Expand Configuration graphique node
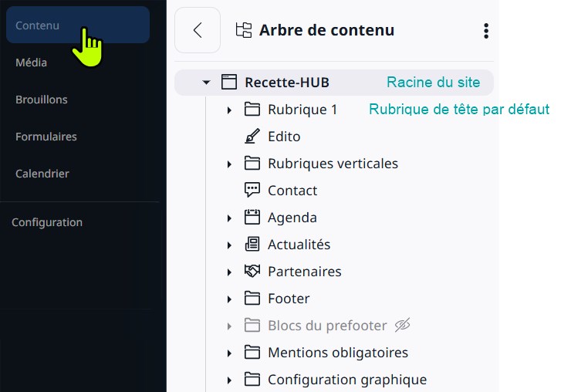The image size is (581, 392). coord(229,380)
